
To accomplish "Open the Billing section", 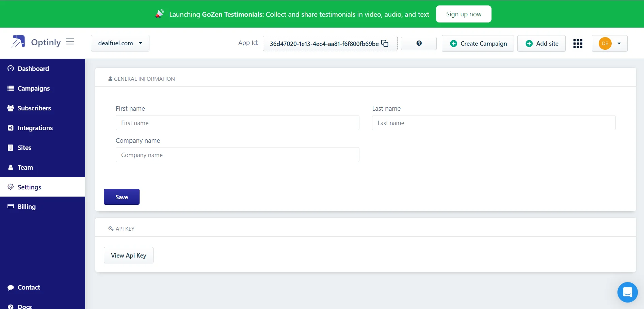I will 27,206.
